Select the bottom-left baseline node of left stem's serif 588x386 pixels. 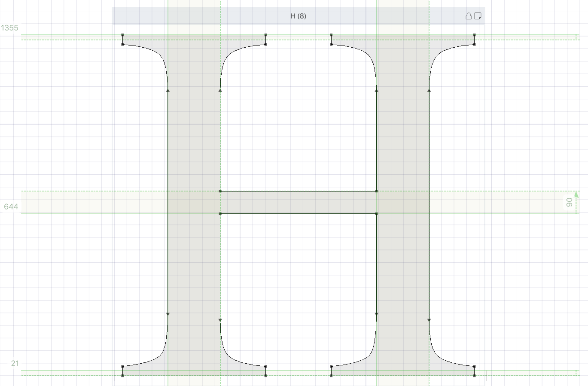(123, 376)
